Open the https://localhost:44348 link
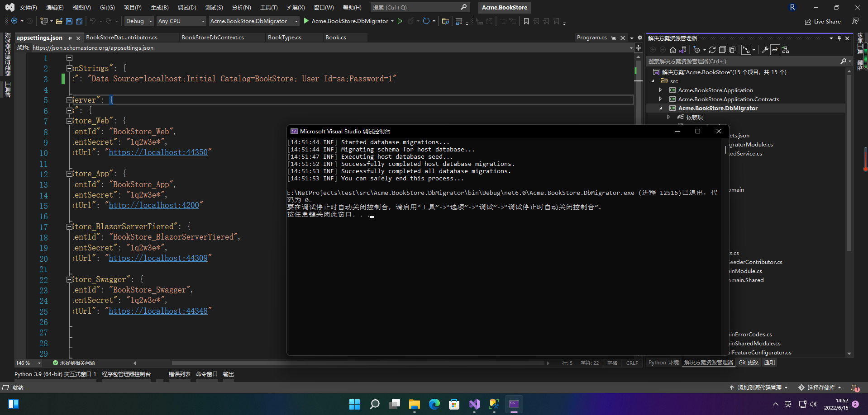The height and width of the screenshot is (415, 868). 158,311
